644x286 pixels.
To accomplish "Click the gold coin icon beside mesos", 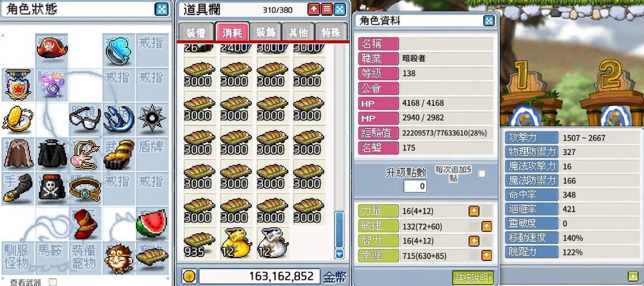I will tap(190, 276).
